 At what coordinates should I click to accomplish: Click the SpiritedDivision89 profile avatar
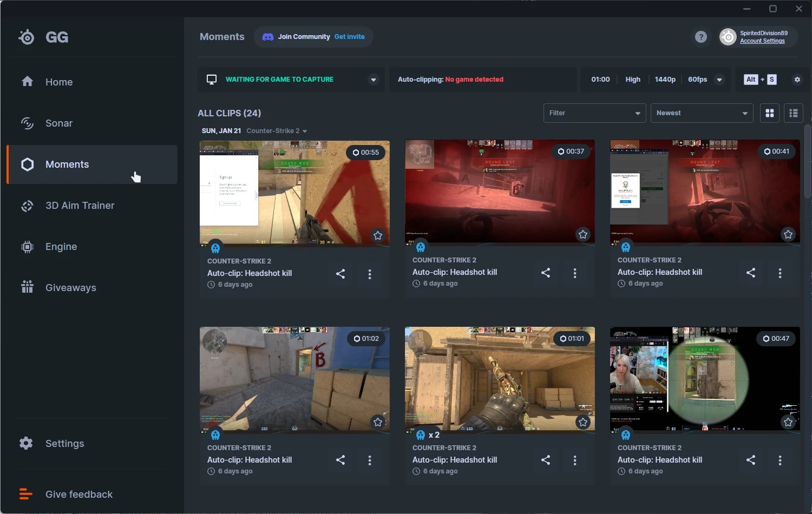pos(728,37)
